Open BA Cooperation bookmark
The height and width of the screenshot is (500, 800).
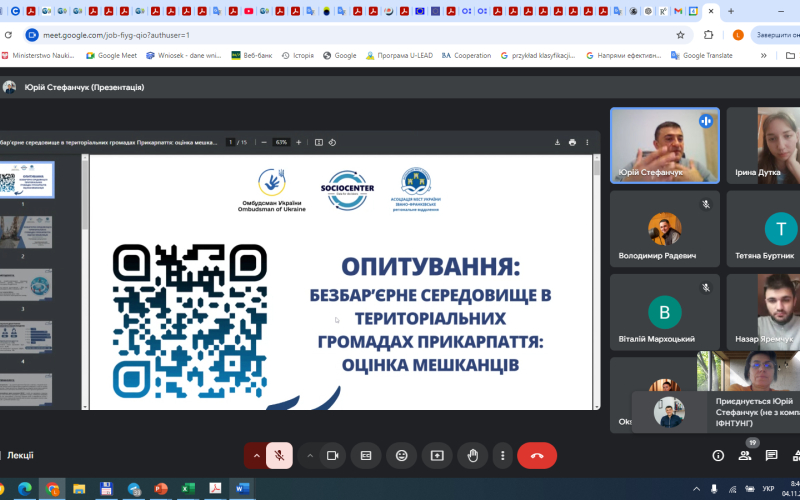pyautogui.click(x=466, y=56)
